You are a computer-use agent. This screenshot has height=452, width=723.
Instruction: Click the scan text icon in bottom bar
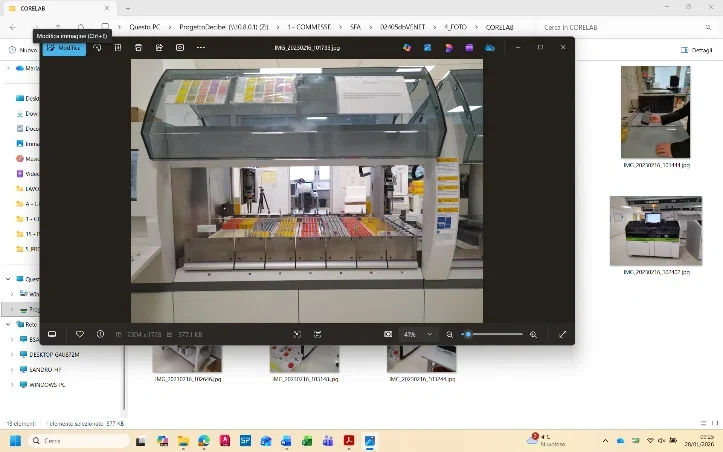(318, 334)
